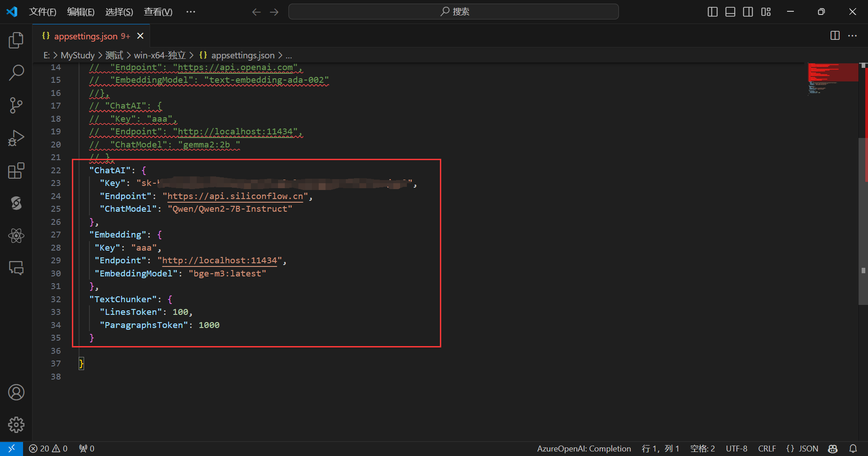Viewport: 868px width, 456px height.
Task: Open the editor More Actions ellipsis menu
Action: [x=853, y=36]
